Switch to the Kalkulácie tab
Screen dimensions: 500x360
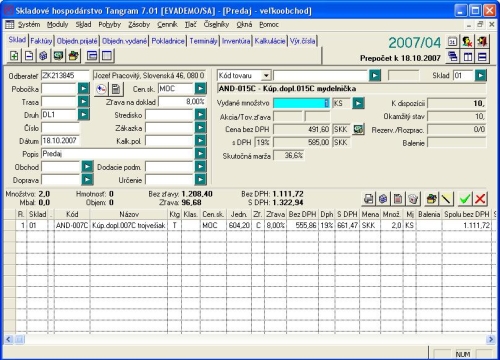click(270, 41)
